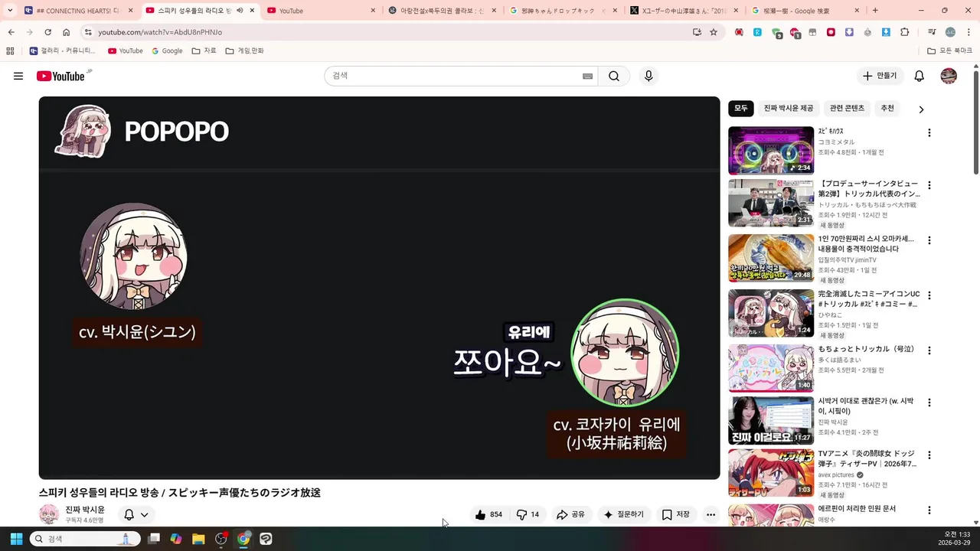The width and height of the screenshot is (980, 551).
Task: Click the 만들기 create button
Action: tap(880, 76)
